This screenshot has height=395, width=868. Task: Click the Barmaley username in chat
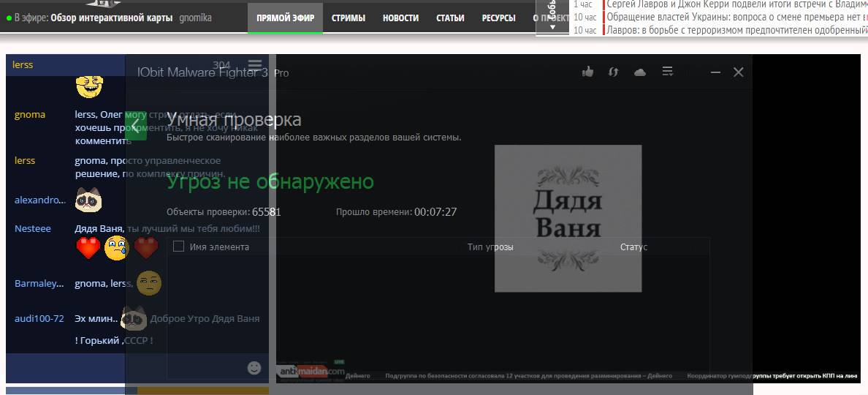tap(39, 283)
